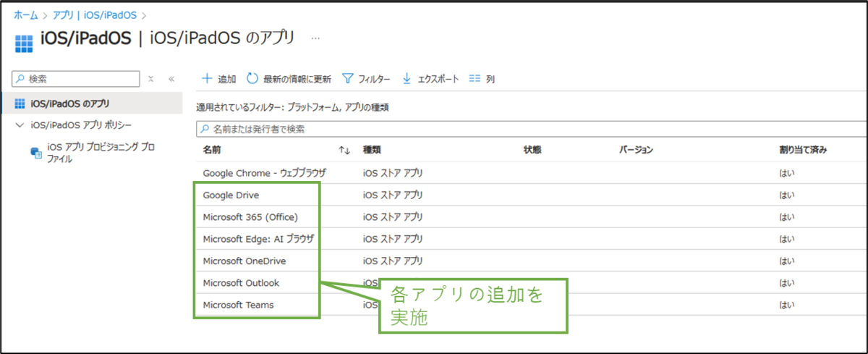
Task: Click the refresh icon for latest info
Action: 252,78
